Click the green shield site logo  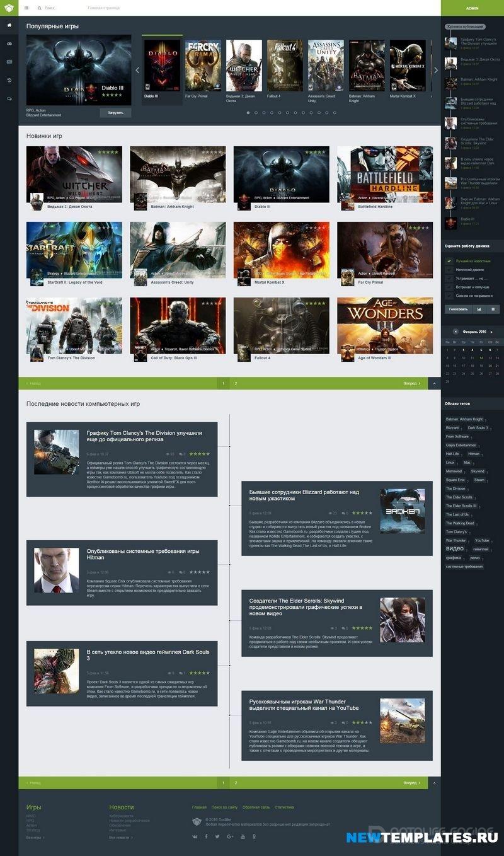[x=9, y=8]
